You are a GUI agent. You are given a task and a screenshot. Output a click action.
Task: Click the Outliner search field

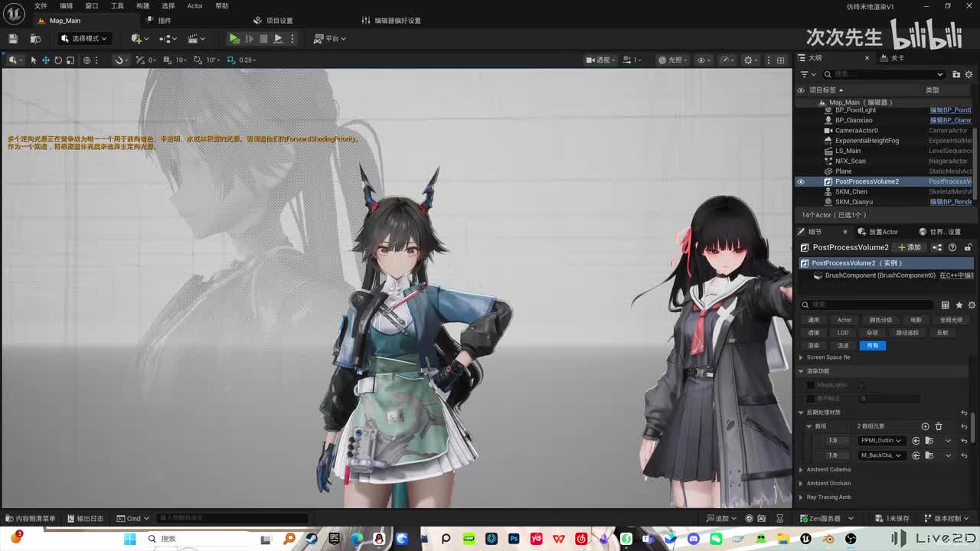tap(884, 74)
